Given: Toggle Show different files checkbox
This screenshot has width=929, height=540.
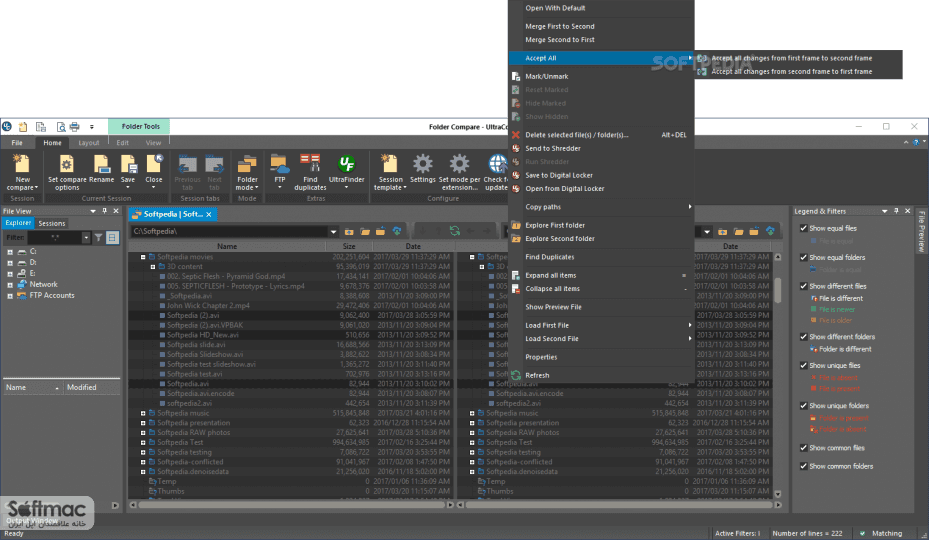Looking at the screenshot, I should [x=803, y=286].
